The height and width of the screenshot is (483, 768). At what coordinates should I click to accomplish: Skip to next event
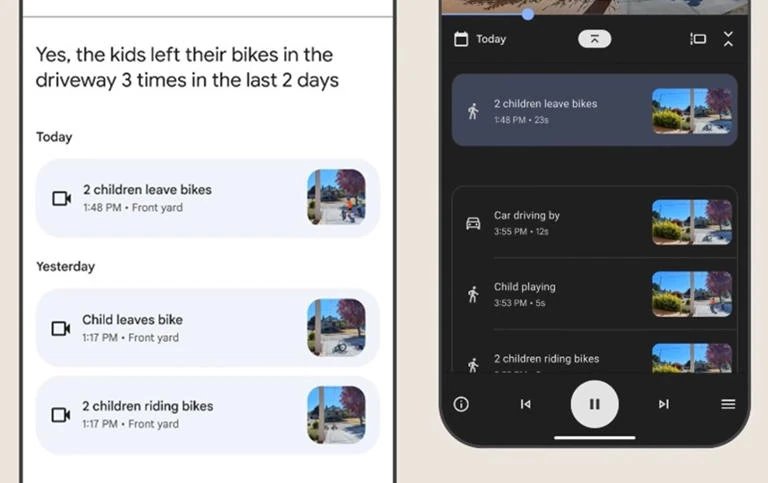[x=664, y=404]
